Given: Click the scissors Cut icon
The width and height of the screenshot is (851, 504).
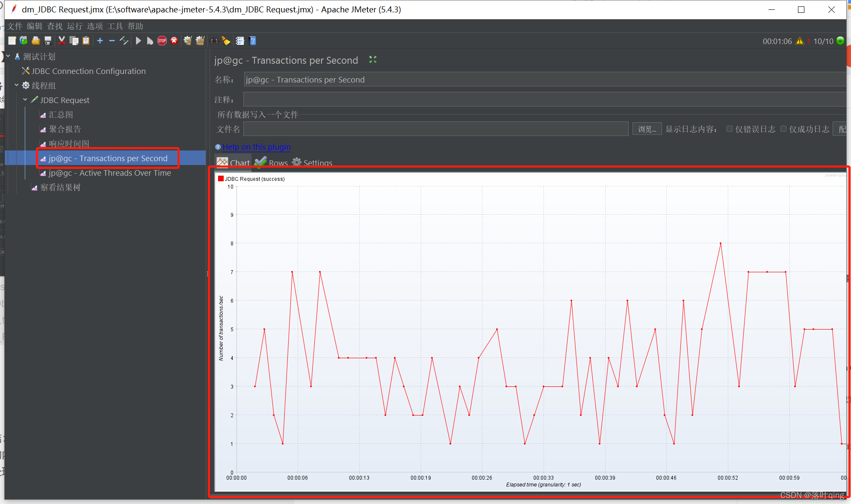Looking at the screenshot, I should click(x=62, y=41).
